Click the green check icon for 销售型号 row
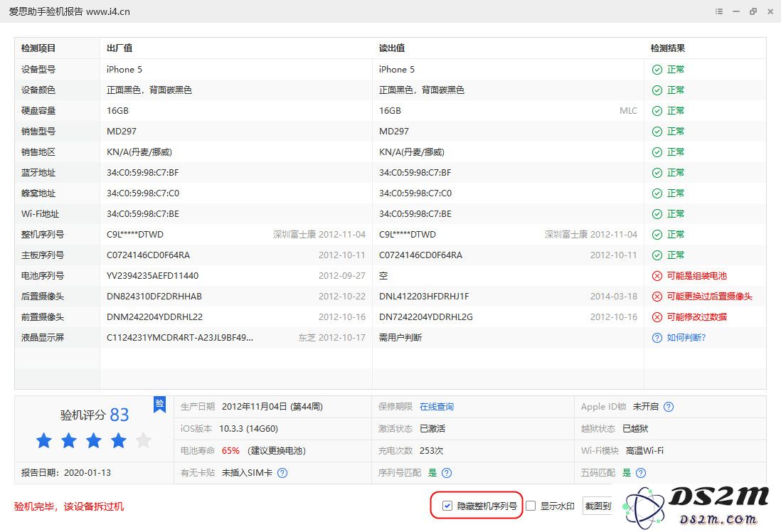 657,132
